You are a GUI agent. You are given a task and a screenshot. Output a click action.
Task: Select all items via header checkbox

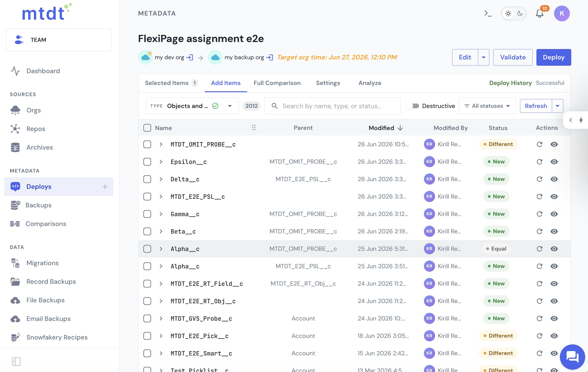(147, 128)
